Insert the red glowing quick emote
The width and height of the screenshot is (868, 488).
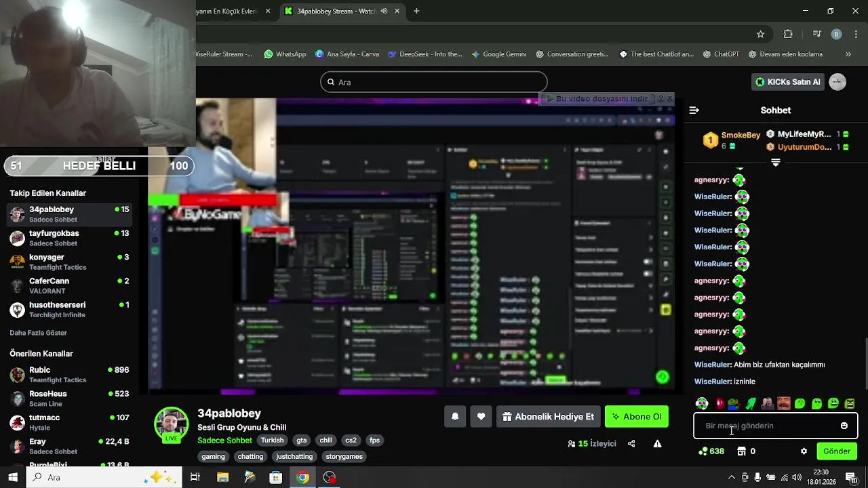pyautogui.click(x=719, y=404)
